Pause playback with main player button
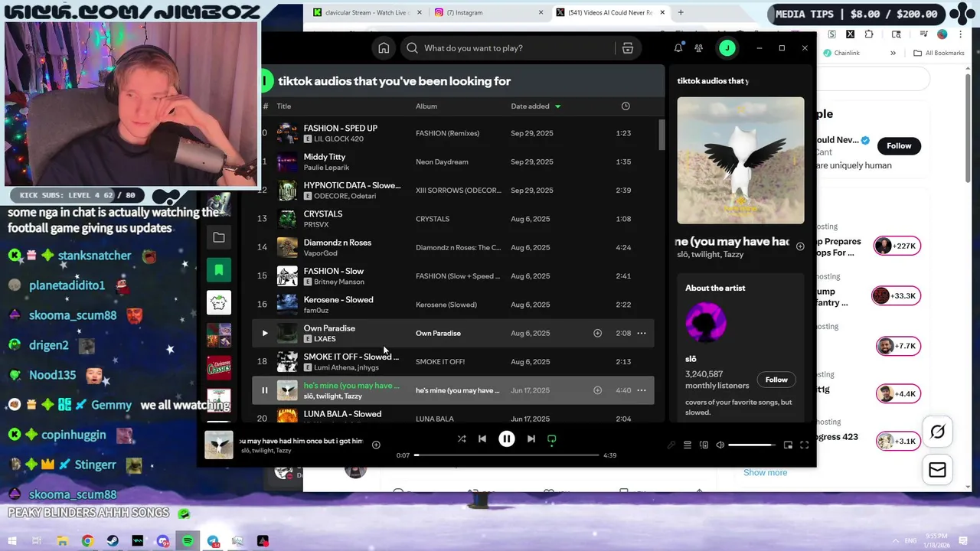980x551 pixels. tap(507, 439)
